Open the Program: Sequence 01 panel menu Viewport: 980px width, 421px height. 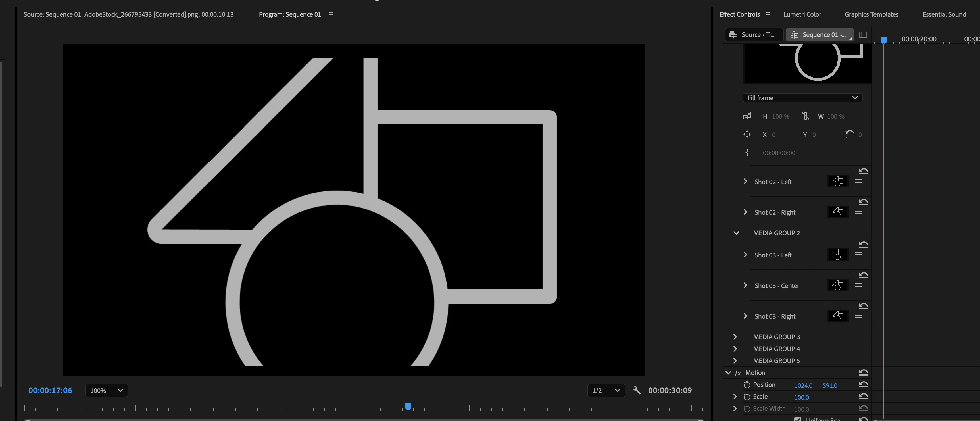tap(331, 14)
